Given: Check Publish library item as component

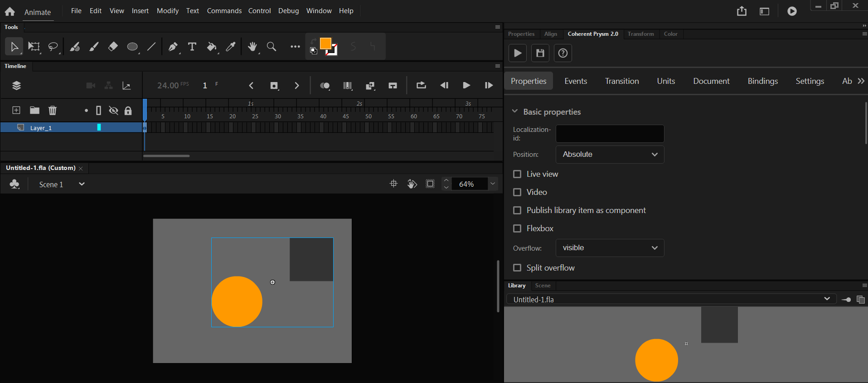Looking at the screenshot, I should tap(517, 210).
